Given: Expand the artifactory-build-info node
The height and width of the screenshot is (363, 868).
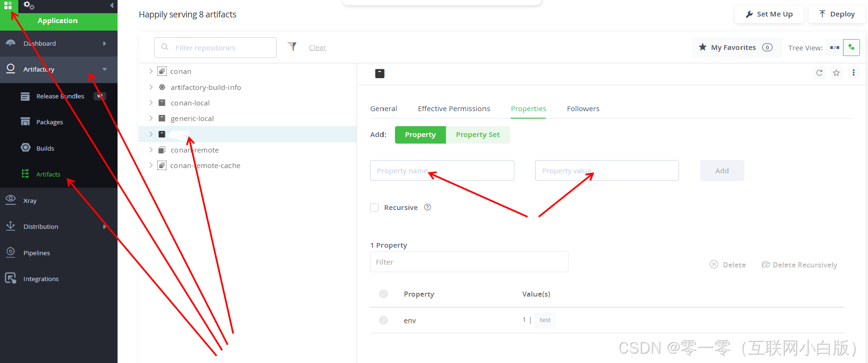Looking at the screenshot, I should [x=151, y=87].
